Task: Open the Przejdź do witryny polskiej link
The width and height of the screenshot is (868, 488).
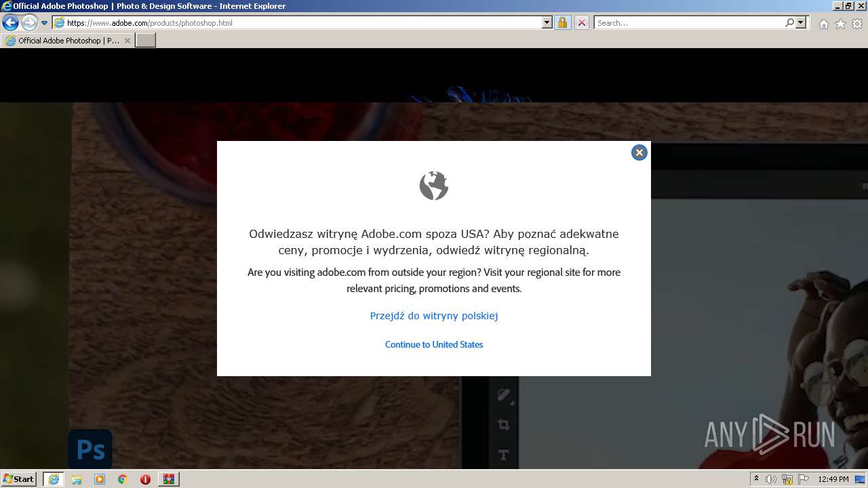Action: tap(434, 316)
